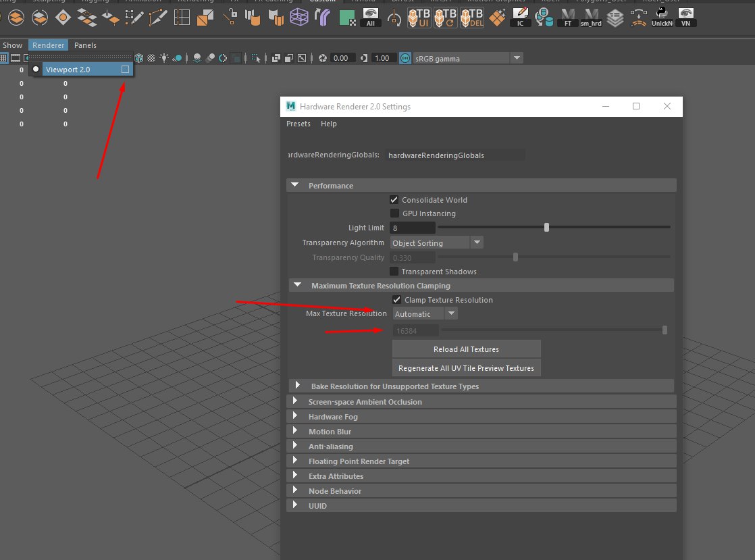The width and height of the screenshot is (755, 560).
Task: Click the Light Limit value field
Action: pyautogui.click(x=413, y=228)
